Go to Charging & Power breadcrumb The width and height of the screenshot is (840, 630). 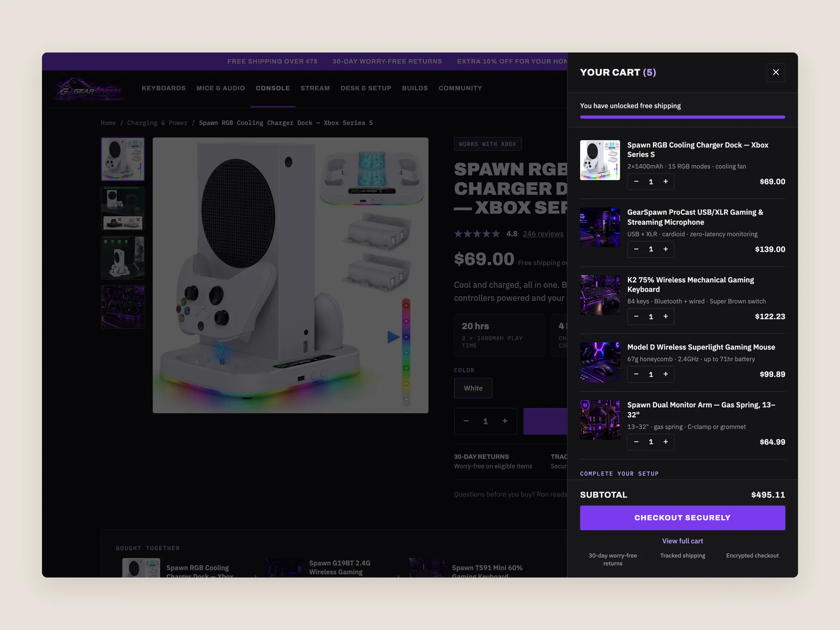(x=157, y=123)
